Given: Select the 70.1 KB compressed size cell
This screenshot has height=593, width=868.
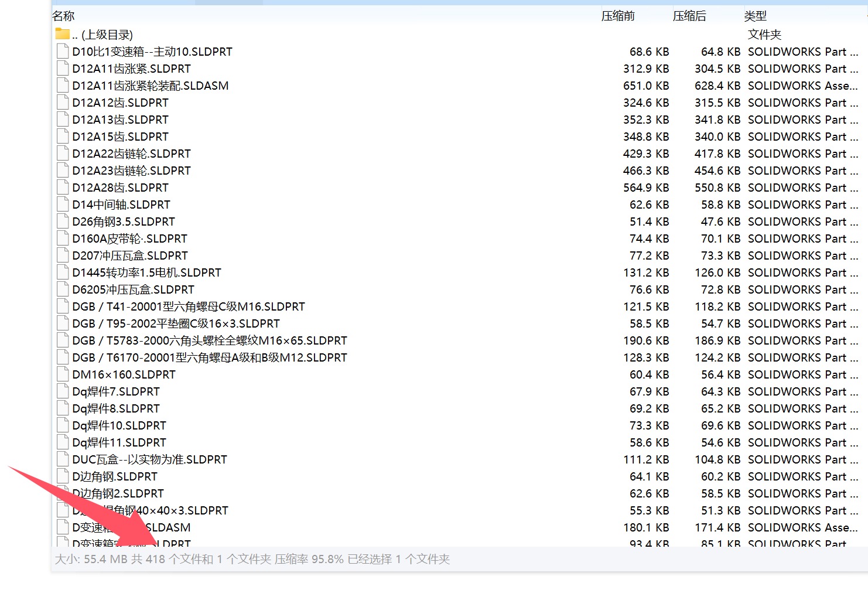Looking at the screenshot, I should 721,238.
